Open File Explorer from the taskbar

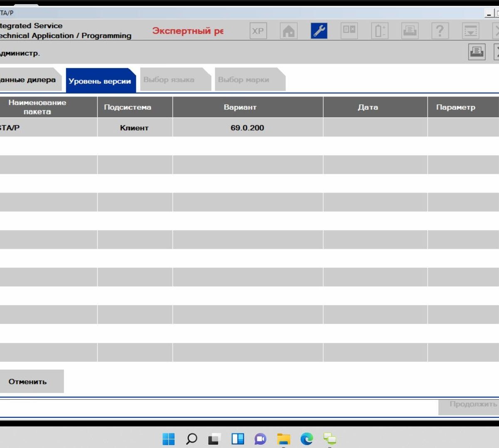point(284,439)
